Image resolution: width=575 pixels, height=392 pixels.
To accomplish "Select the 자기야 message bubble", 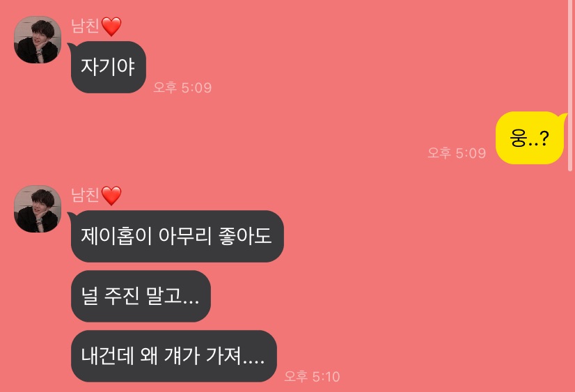I will pos(108,67).
